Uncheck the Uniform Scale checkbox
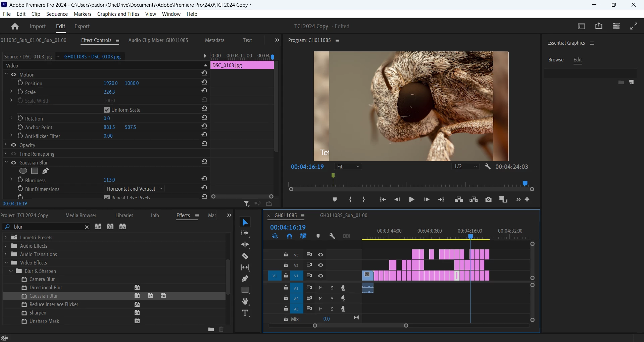The width and height of the screenshot is (644, 342). 107,110
